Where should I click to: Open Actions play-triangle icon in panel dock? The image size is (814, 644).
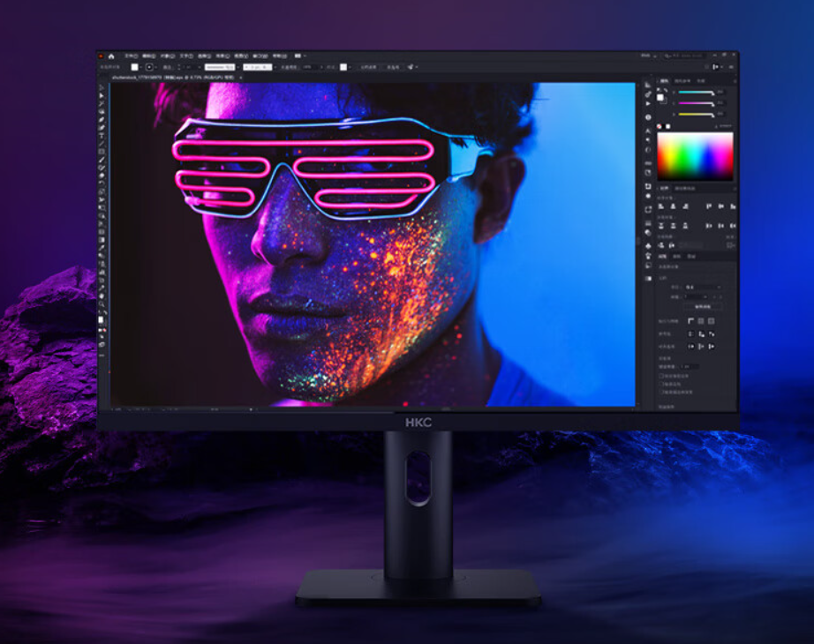click(x=648, y=104)
